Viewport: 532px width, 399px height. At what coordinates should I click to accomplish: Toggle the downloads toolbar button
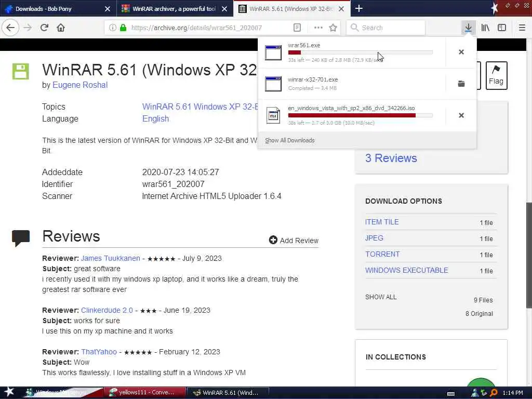coord(468,28)
